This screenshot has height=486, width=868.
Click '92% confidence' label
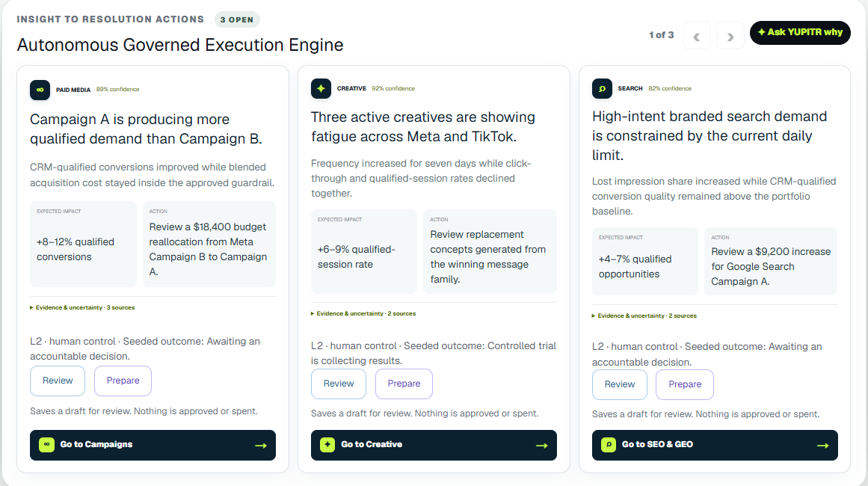393,88
